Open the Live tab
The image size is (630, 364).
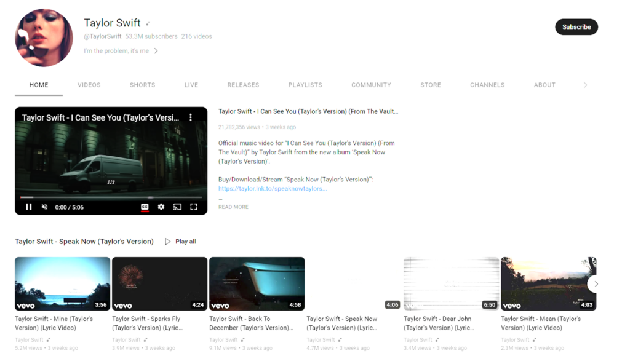pyautogui.click(x=191, y=85)
